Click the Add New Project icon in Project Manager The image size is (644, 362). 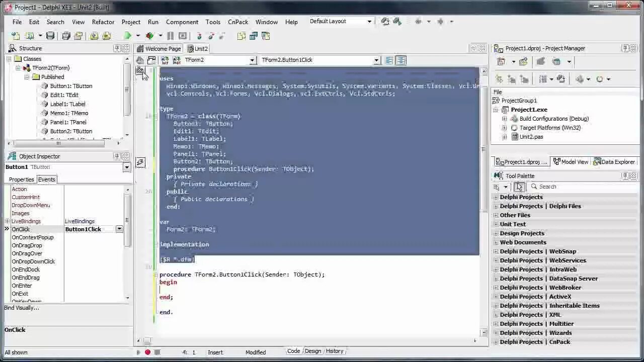(x=501, y=61)
